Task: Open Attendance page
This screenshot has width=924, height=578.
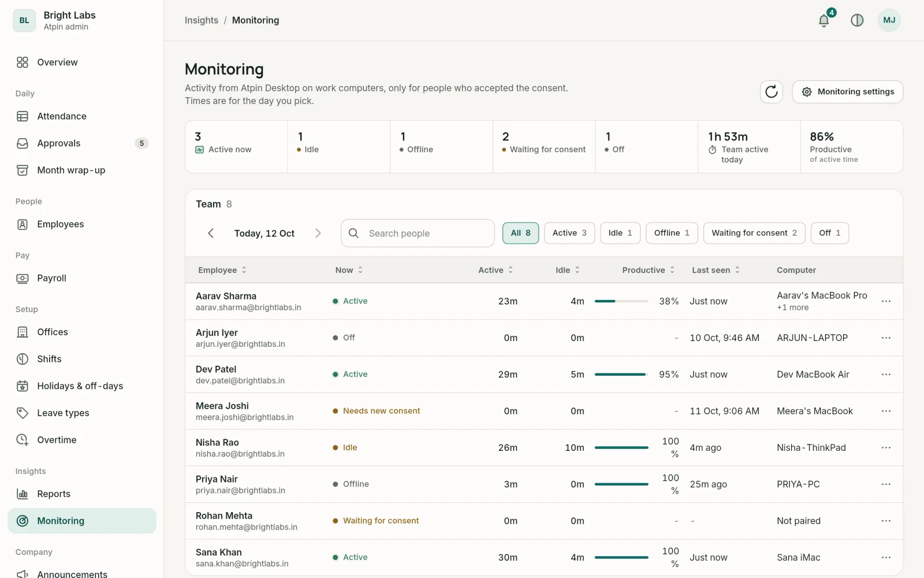Action: pyautogui.click(x=82, y=116)
